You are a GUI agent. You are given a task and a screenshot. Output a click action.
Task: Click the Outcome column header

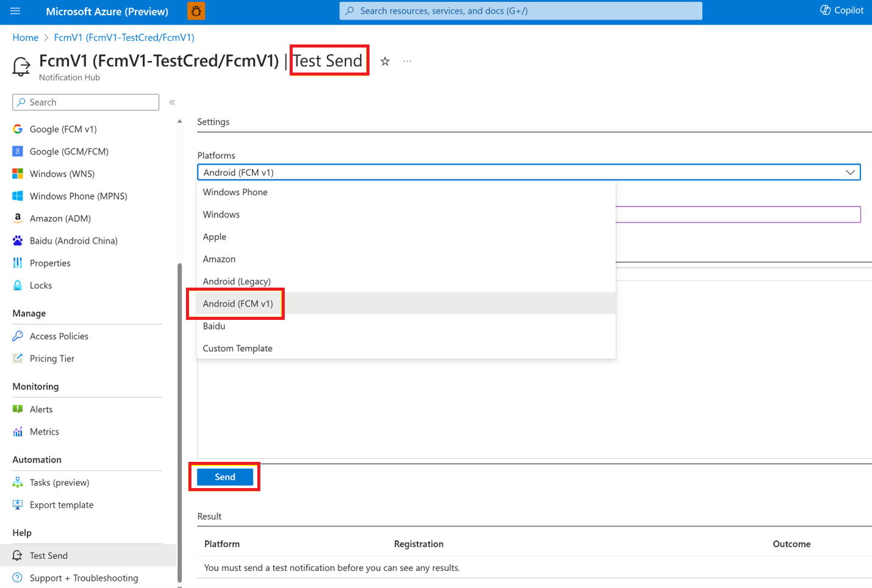[x=792, y=544]
